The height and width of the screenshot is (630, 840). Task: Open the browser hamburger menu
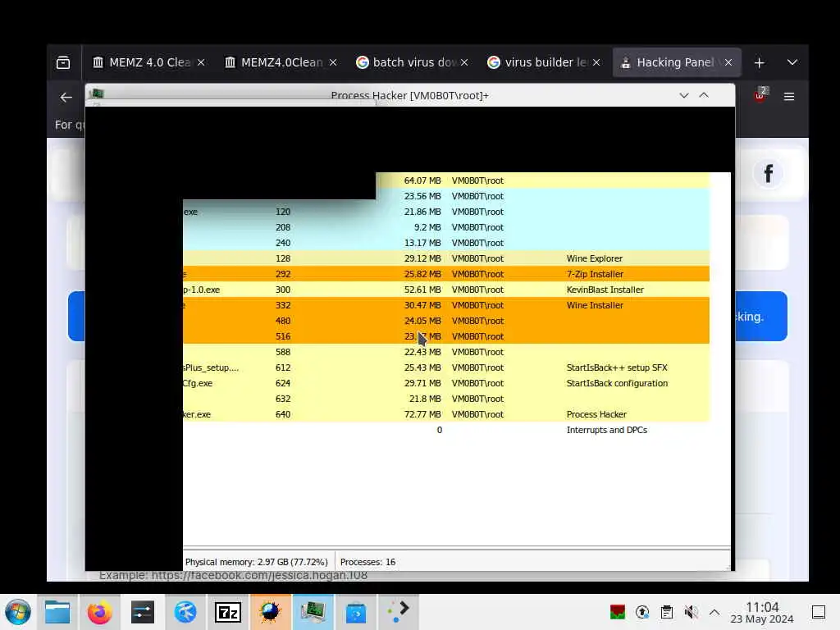pyautogui.click(x=788, y=97)
